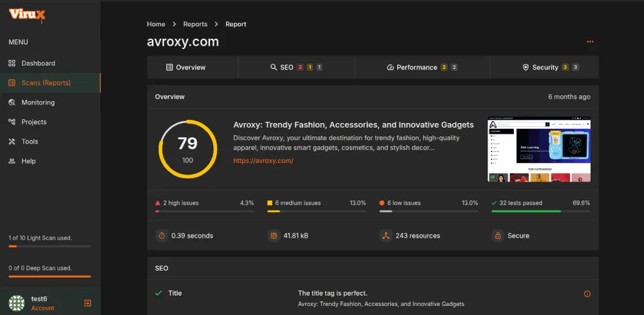Click the SEO tab search icon
The width and height of the screenshot is (644, 315).
(274, 68)
